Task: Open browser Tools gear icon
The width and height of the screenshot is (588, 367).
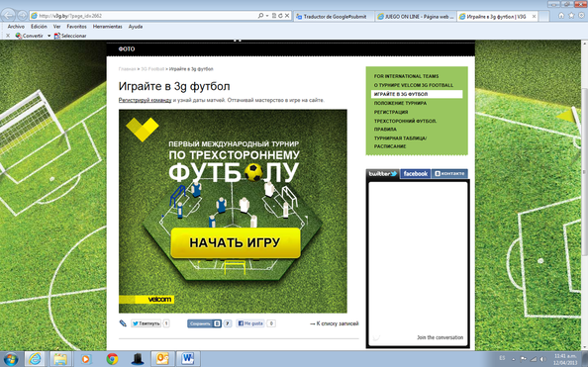Action: [x=582, y=16]
